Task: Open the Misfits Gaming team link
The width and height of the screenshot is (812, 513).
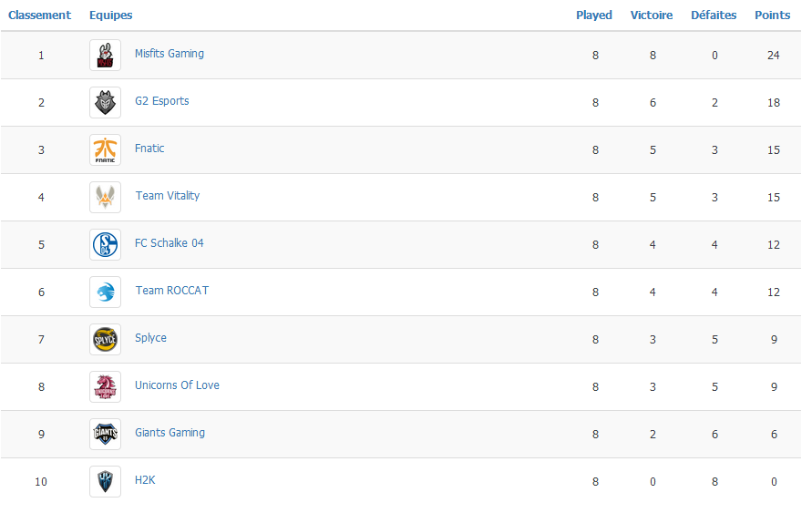Action: tap(170, 54)
